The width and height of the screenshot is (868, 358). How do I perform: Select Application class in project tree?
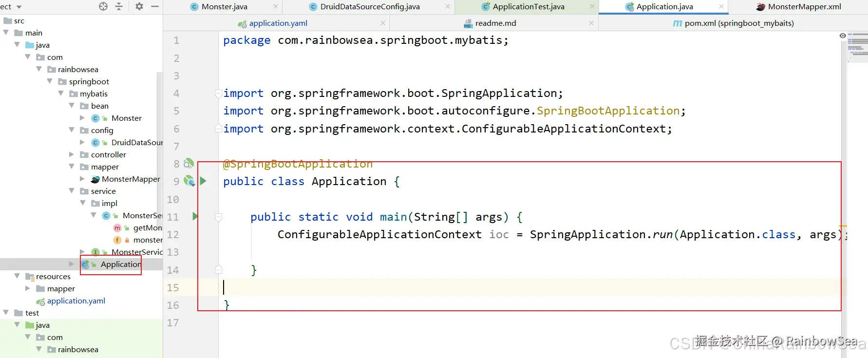120,264
